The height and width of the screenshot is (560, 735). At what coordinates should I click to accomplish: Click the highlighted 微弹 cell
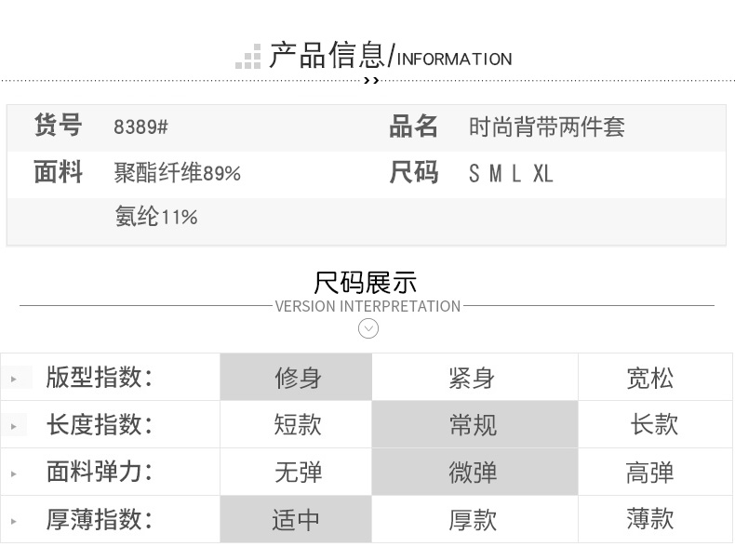point(473,473)
